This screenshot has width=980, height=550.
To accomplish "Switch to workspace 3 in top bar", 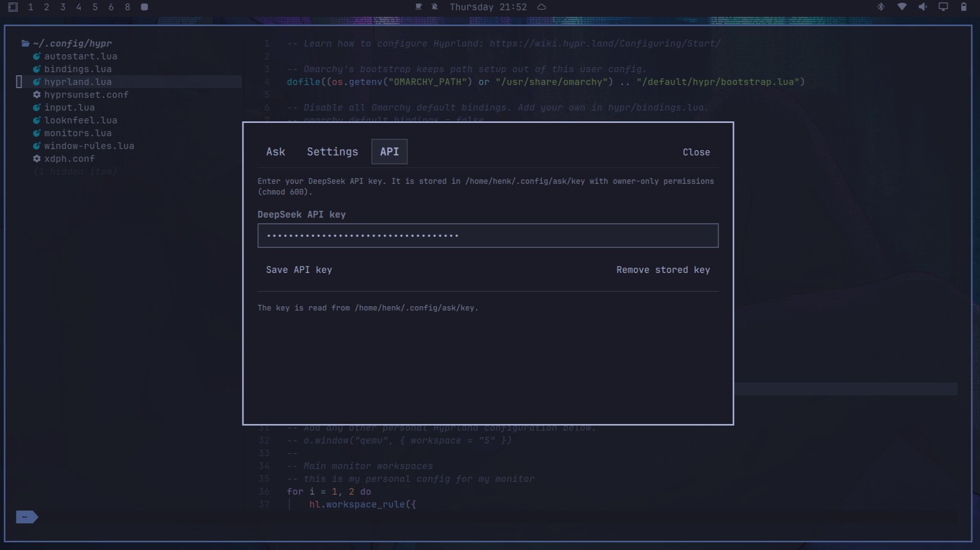I will tap(63, 7).
